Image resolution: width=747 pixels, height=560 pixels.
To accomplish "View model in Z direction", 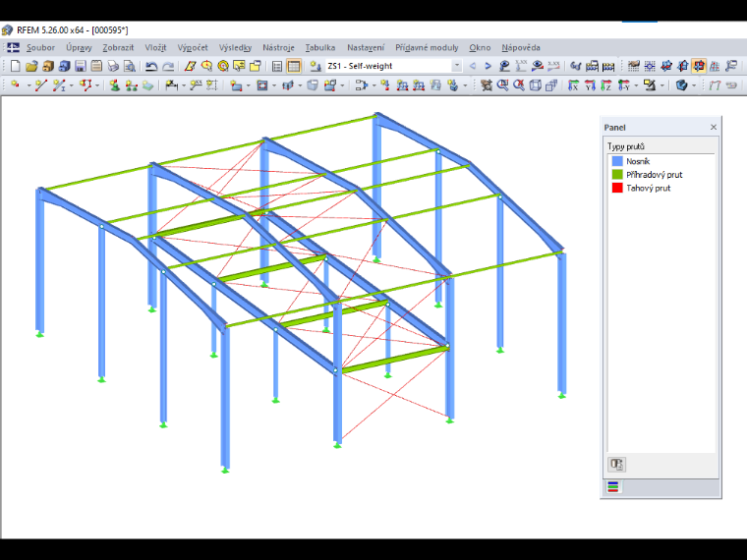I will pos(606,85).
